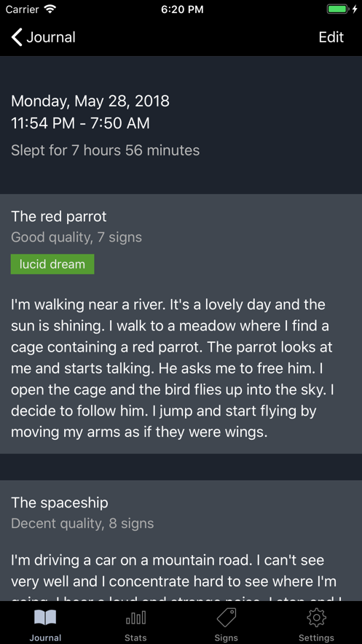
Task: Select the Settings tab label
Action: coord(317,638)
